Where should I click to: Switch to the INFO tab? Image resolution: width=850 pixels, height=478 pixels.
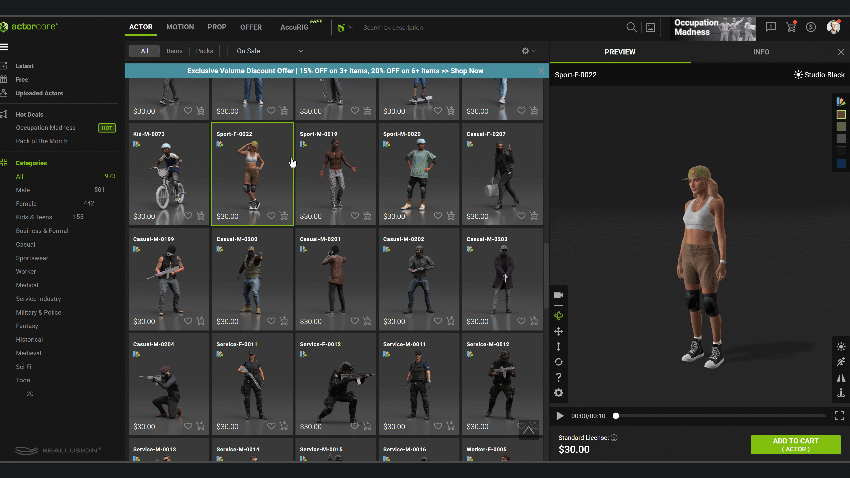[761, 51]
